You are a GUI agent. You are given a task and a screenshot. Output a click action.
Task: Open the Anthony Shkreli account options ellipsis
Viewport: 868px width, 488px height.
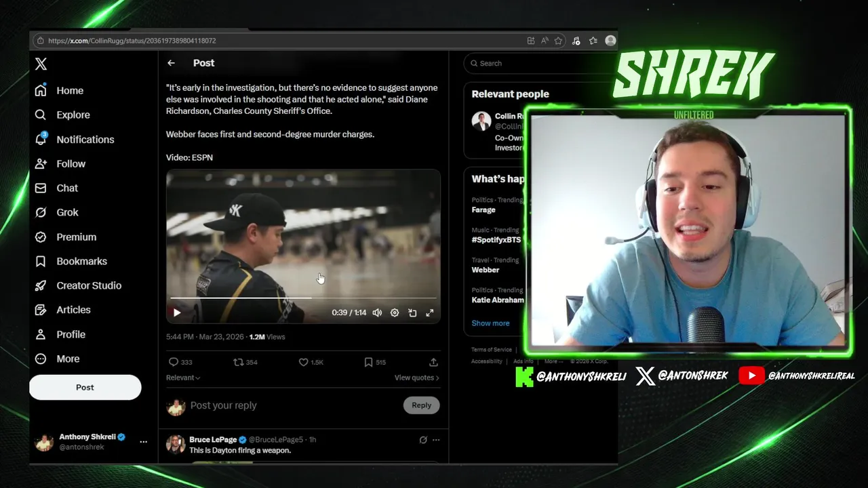[x=143, y=441]
